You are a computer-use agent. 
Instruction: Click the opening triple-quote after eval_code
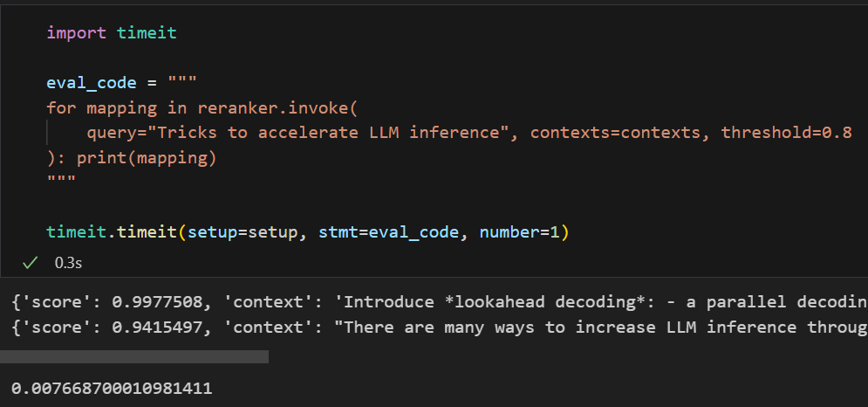(x=181, y=83)
